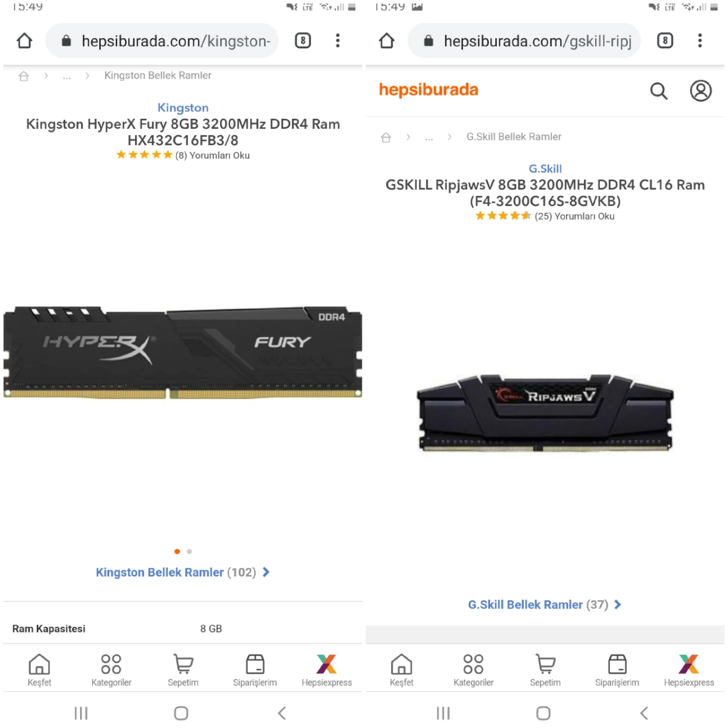
Task: Tap breadcrumb home icon above G.Skill product
Action: 386,137
